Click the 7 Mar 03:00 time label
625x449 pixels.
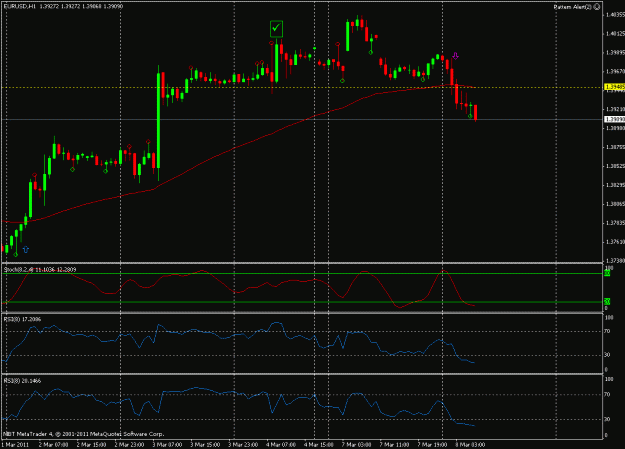(x=356, y=445)
